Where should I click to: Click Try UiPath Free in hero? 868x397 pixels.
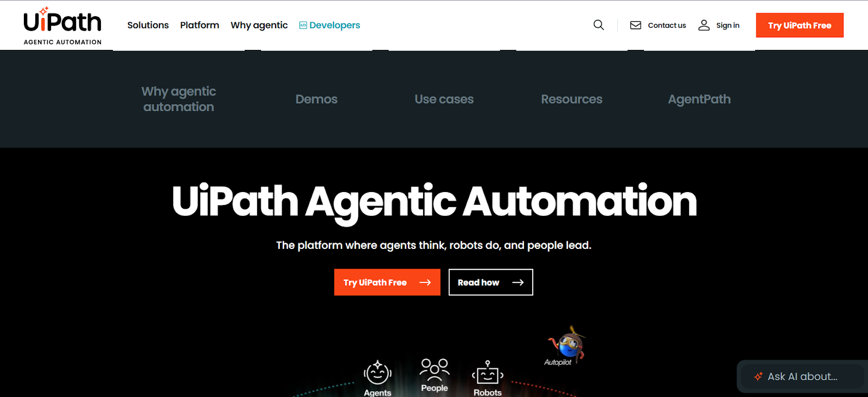click(x=387, y=283)
